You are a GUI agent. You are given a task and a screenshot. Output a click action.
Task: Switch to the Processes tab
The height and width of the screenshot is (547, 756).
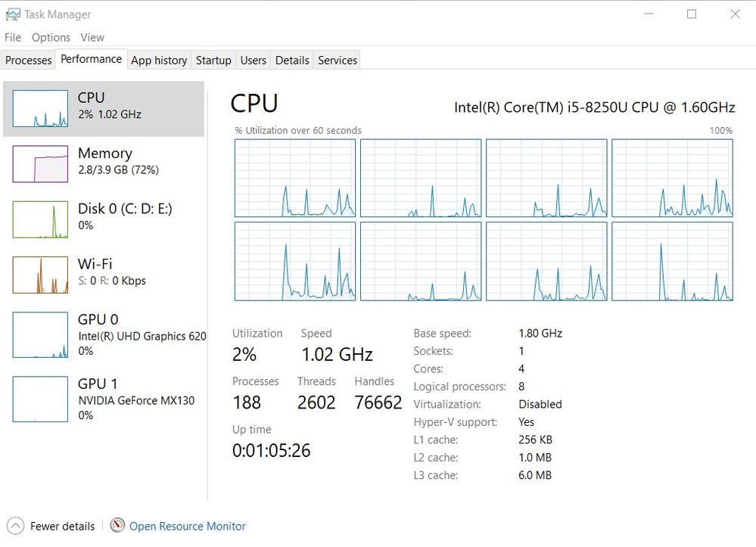coord(29,61)
